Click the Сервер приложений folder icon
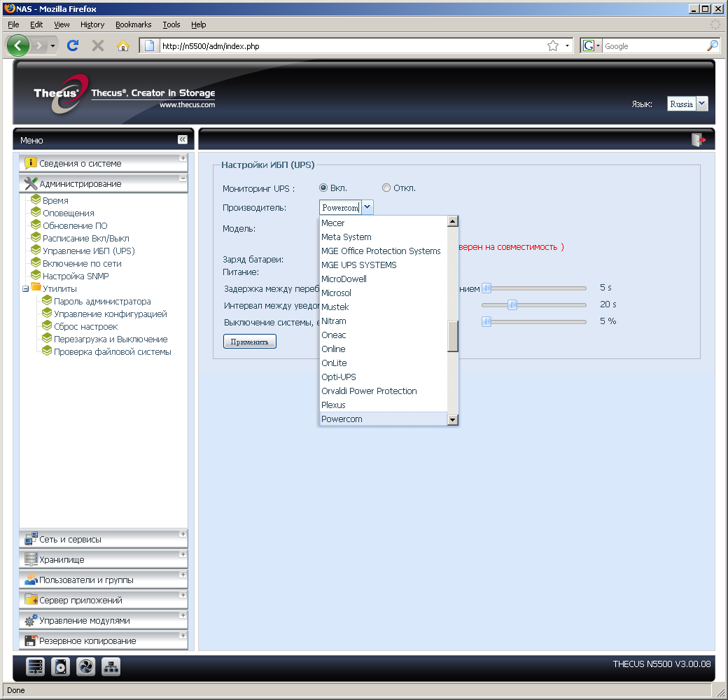Viewport: 728px width, 700px height. (x=31, y=600)
